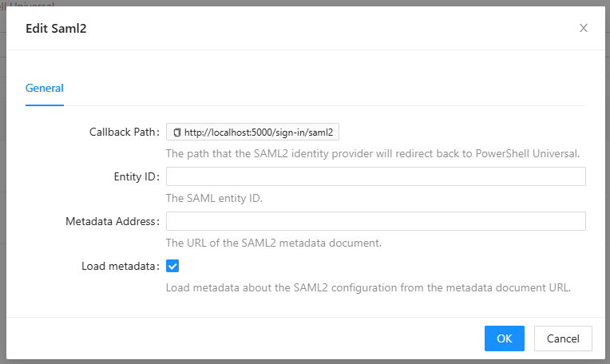Viewport: 610px width, 364px height.
Task: Confirm changes with the OK button
Action: pyautogui.click(x=504, y=338)
